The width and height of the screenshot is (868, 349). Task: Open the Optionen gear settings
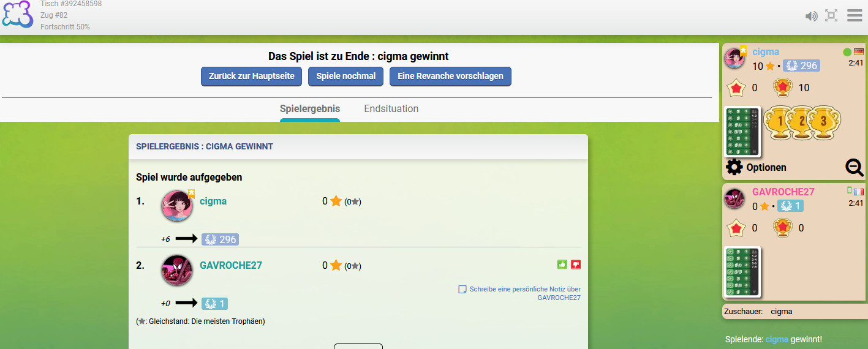pyautogui.click(x=756, y=167)
